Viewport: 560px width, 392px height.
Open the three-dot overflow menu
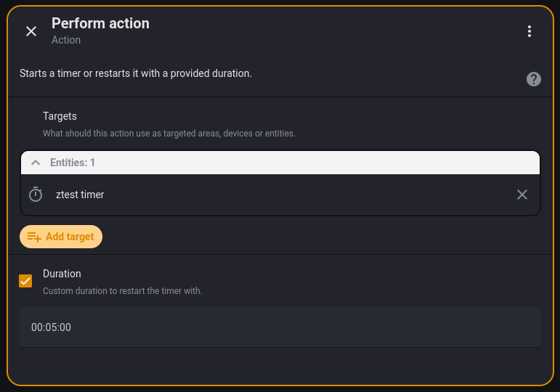tap(529, 31)
